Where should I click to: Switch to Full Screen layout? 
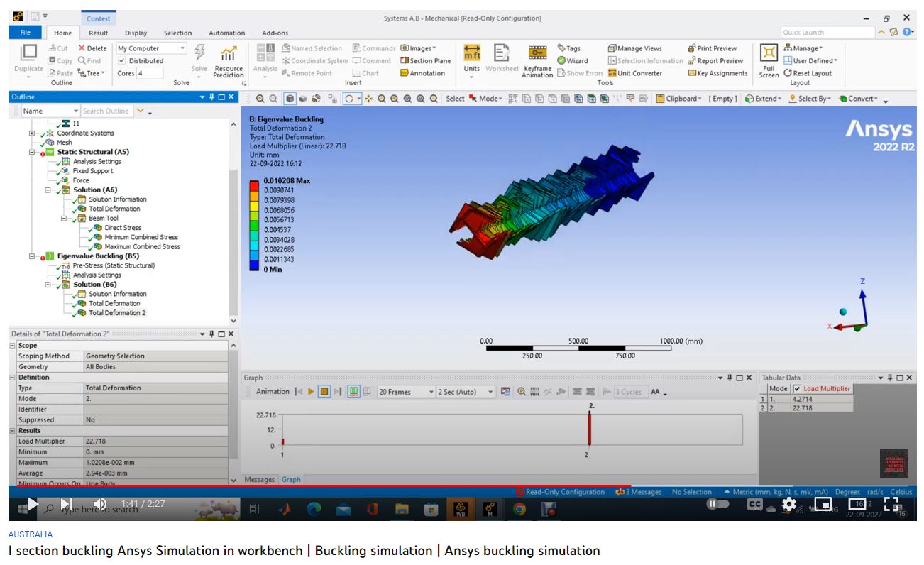[769, 61]
